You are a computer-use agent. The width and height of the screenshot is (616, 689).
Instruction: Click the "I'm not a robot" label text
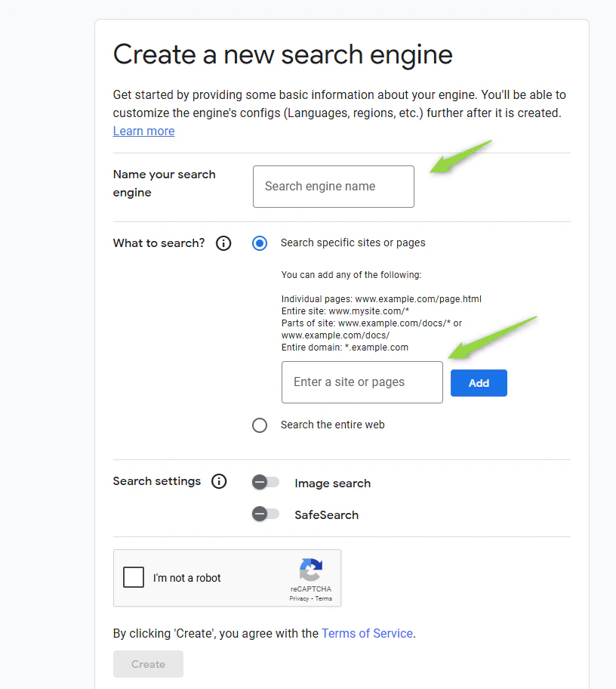click(186, 577)
